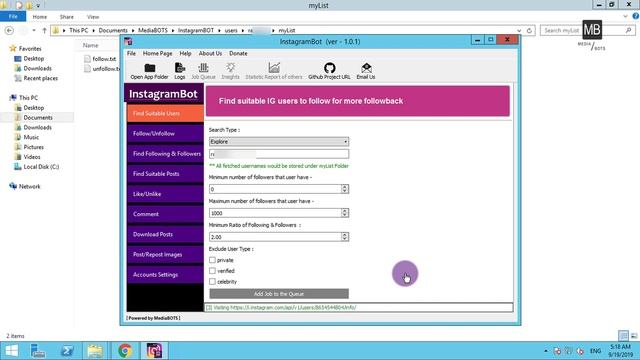The image size is (640, 360).
Task: Expand Explorer address history dropdown
Action: point(519,31)
